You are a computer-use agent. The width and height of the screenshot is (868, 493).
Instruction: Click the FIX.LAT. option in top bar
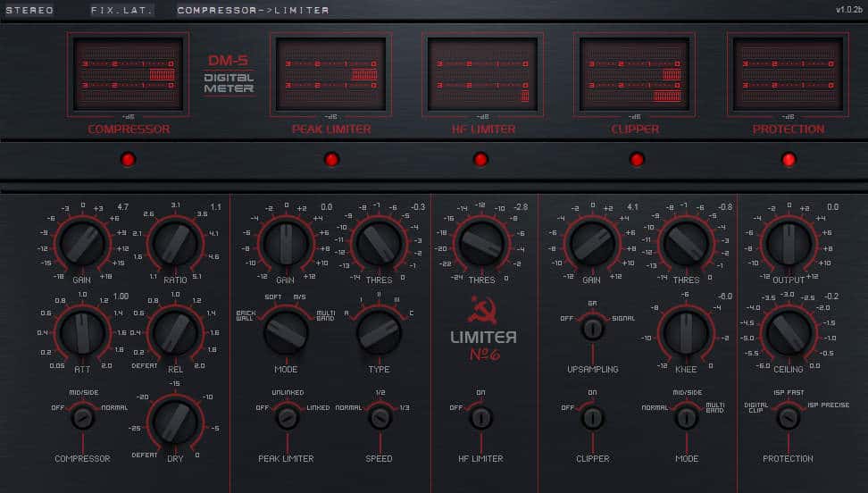point(121,10)
